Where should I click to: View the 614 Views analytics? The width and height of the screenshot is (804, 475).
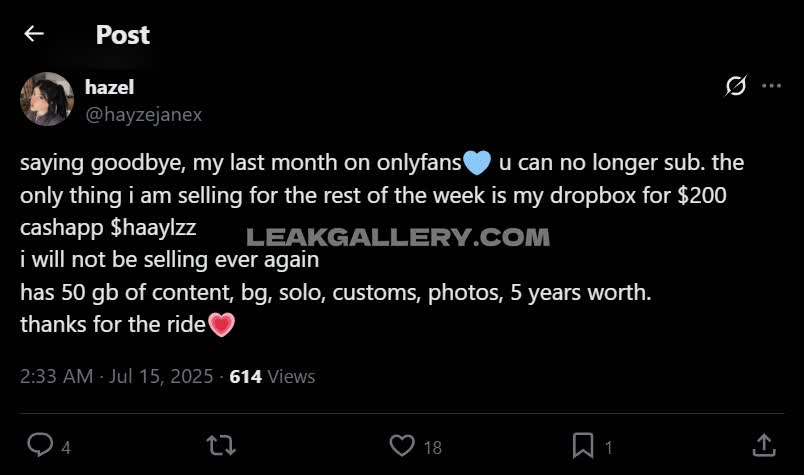(x=272, y=376)
